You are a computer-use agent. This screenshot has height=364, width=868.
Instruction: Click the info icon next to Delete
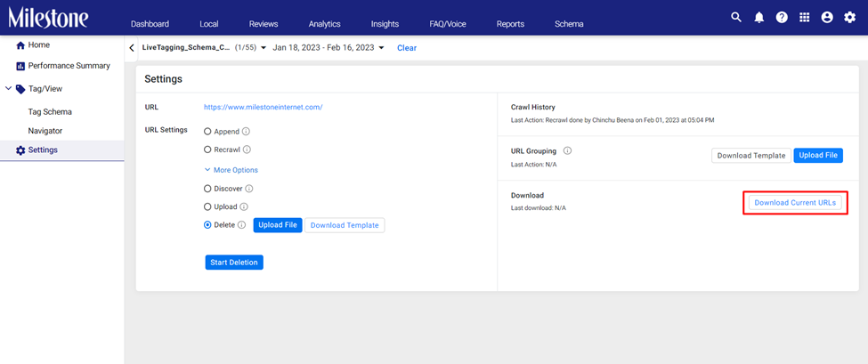click(x=241, y=225)
